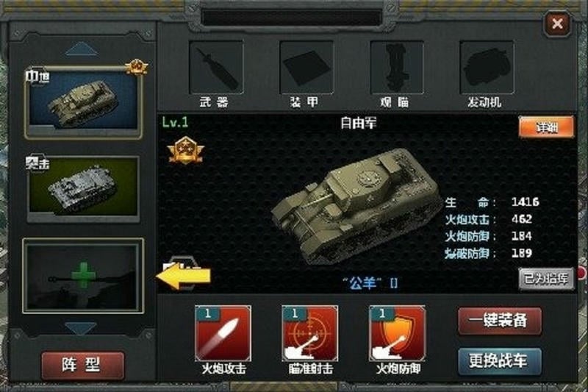588x392 pixels.
Task: Move the tank list down with the arrow
Action: (81, 328)
